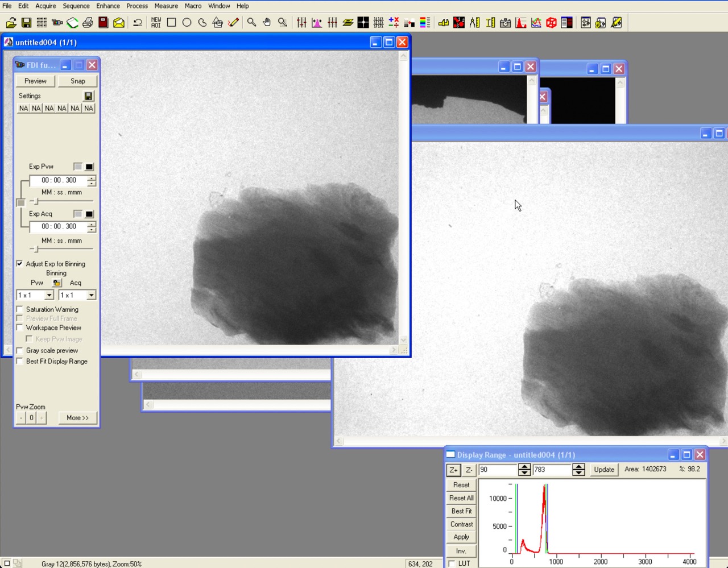Enable the Saturation Warning checkbox
The height and width of the screenshot is (568, 728).
[20, 309]
